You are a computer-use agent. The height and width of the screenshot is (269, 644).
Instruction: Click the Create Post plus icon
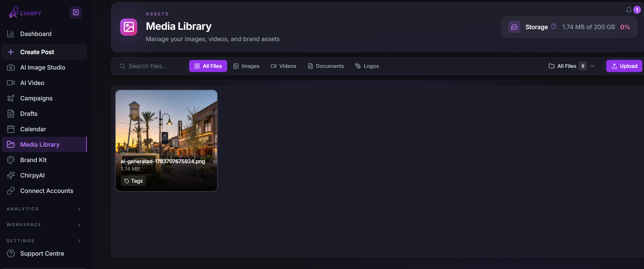pos(11,52)
